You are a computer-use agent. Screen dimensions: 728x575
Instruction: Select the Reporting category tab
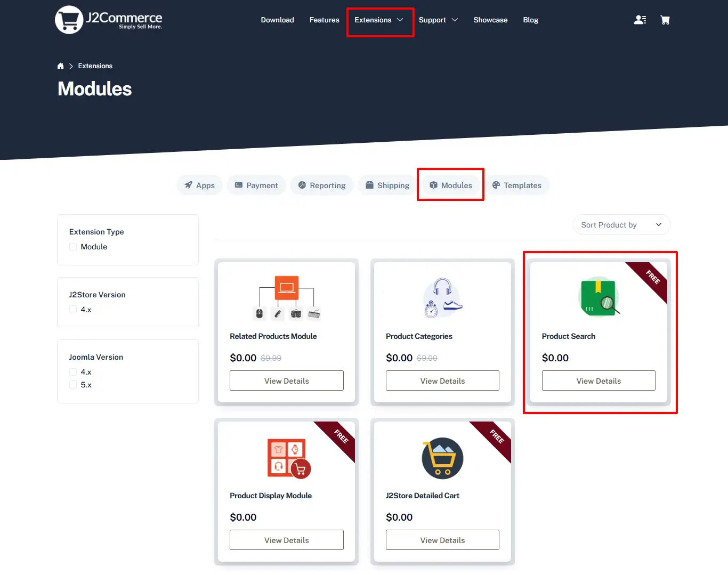pyautogui.click(x=322, y=185)
